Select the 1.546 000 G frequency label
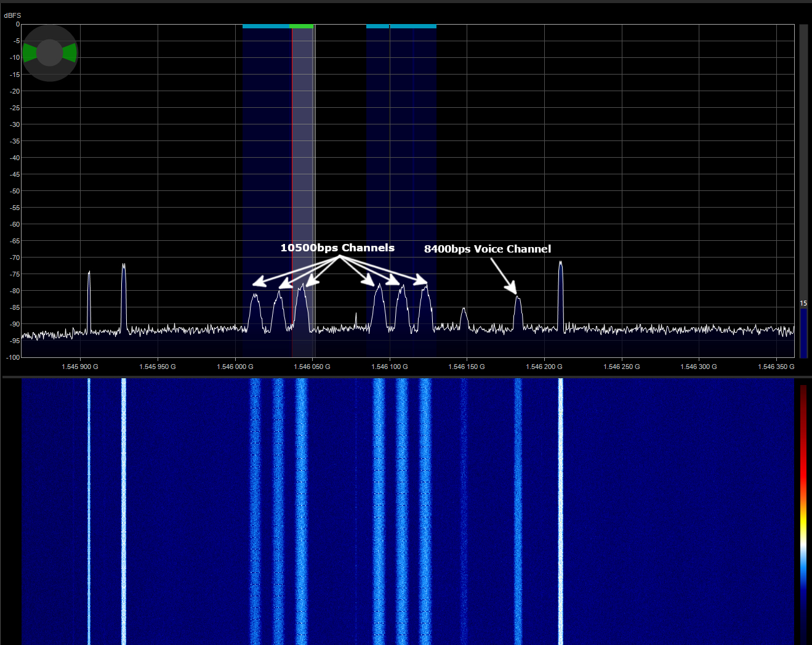The image size is (812, 645). [x=235, y=367]
